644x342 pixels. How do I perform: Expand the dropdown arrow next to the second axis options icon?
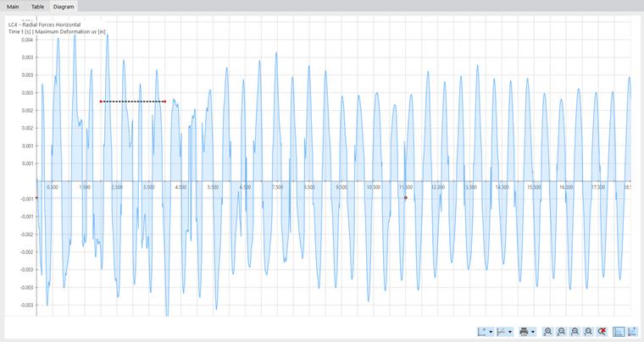[510, 332]
